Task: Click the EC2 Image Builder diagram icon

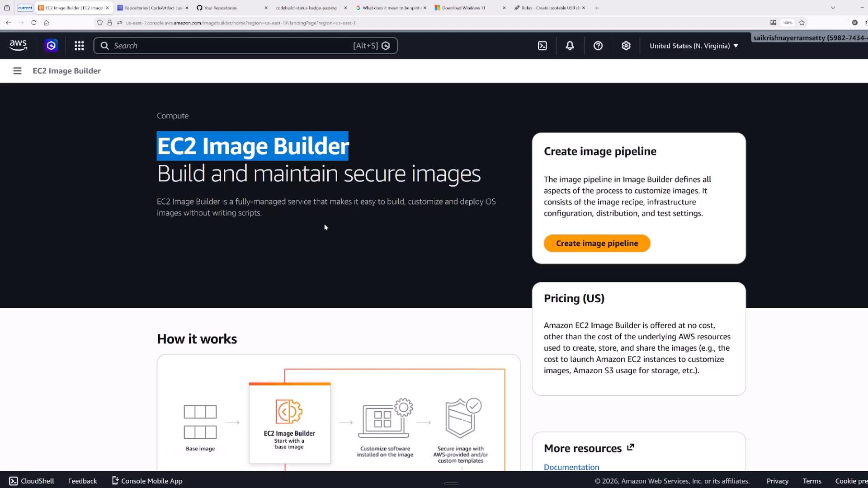Action: [x=289, y=411]
